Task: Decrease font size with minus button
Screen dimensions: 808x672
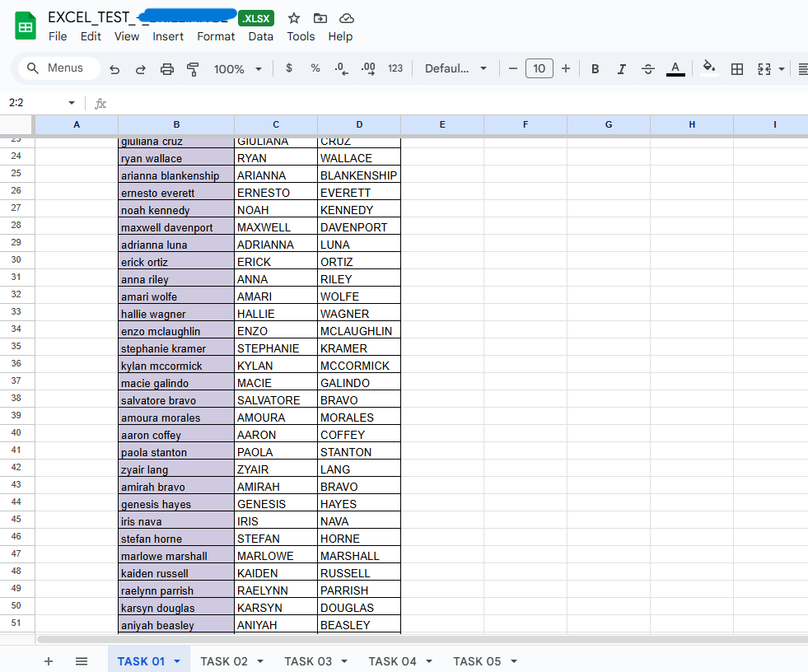Action: (513, 68)
